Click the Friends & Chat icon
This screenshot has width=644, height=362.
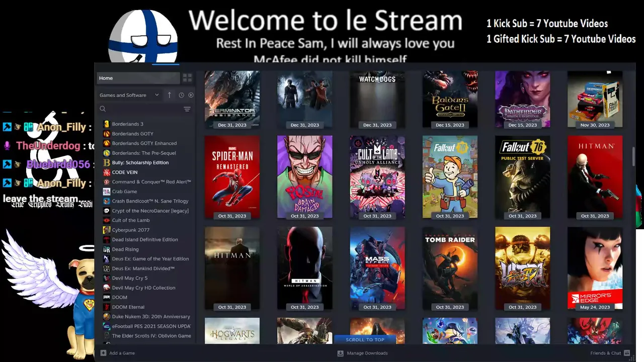pyautogui.click(x=627, y=353)
